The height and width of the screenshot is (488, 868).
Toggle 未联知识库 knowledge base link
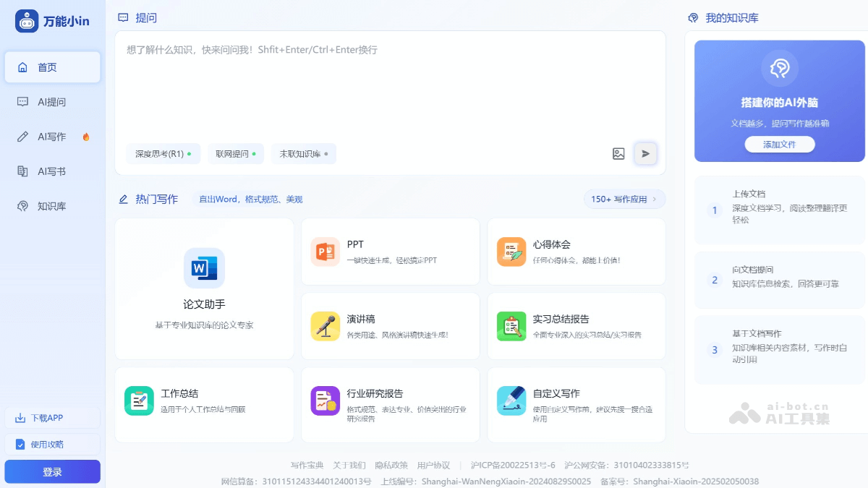[x=304, y=153]
